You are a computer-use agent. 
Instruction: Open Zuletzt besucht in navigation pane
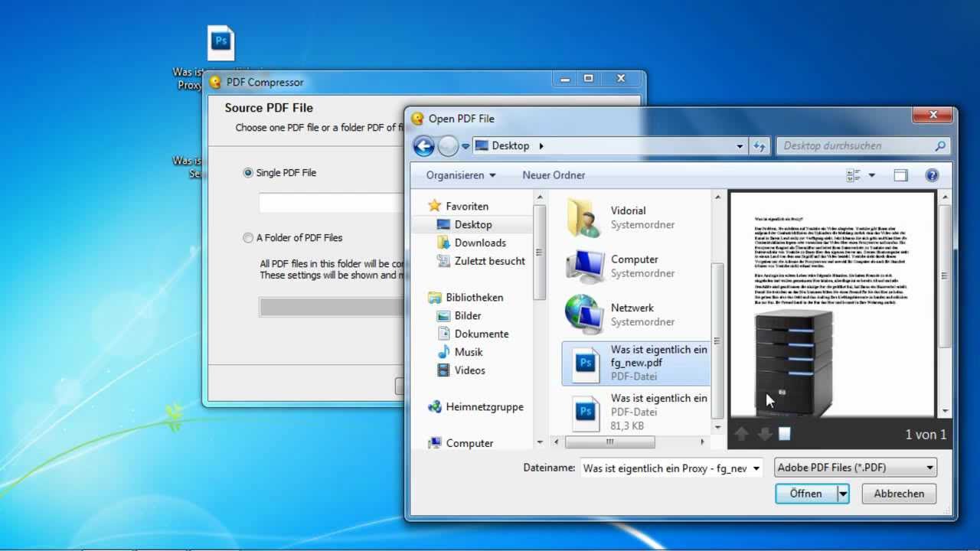(480, 261)
